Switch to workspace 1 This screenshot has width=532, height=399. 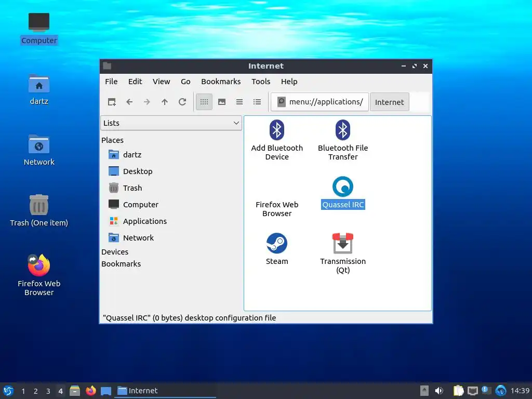coord(23,391)
